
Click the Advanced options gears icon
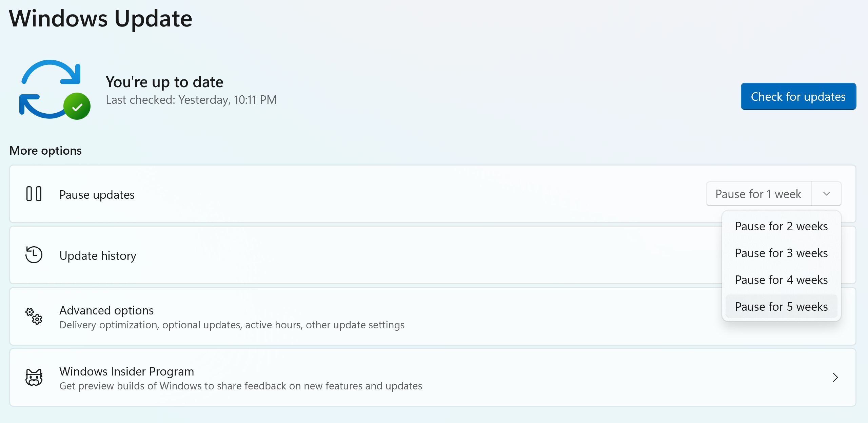tap(34, 316)
